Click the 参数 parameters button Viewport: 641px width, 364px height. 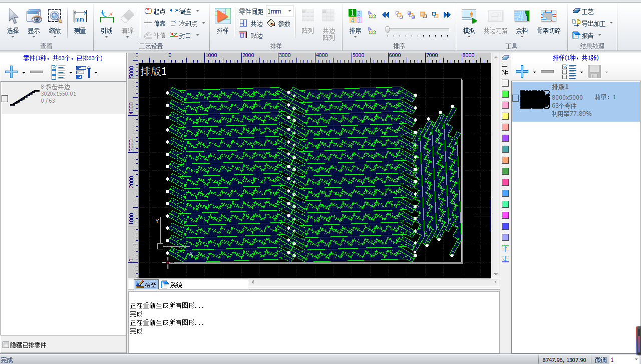click(279, 24)
